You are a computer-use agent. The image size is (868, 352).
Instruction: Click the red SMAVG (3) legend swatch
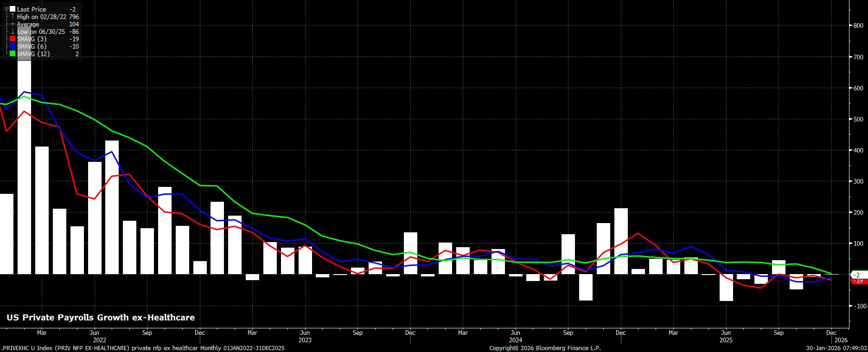point(13,39)
